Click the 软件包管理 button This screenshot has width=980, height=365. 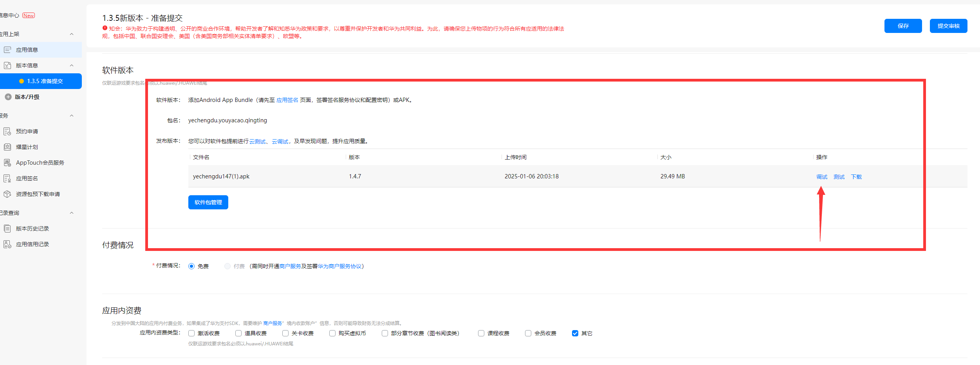point(208,202)
